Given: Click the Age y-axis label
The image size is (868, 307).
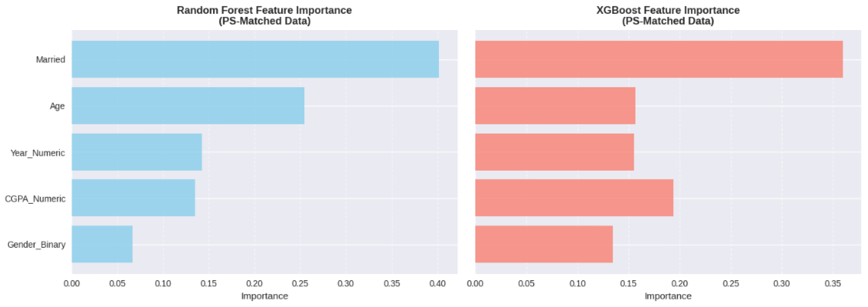Looking at the screenshot, I should [x=57, y=106].
